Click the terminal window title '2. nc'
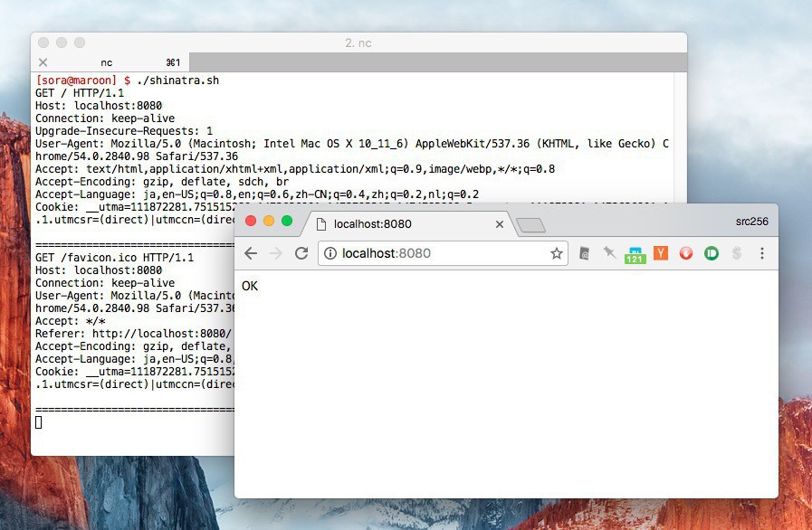The image size is (812, 530). point(358,43)
